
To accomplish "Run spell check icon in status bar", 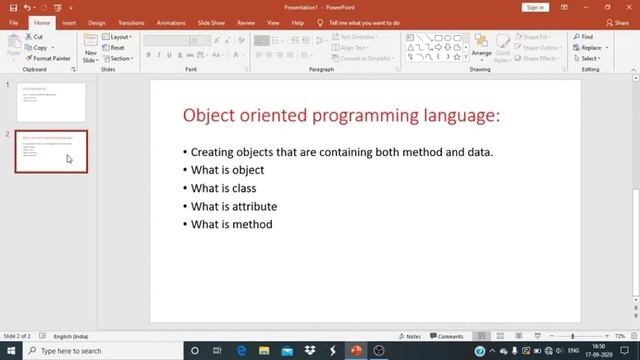I will point(42,336).
